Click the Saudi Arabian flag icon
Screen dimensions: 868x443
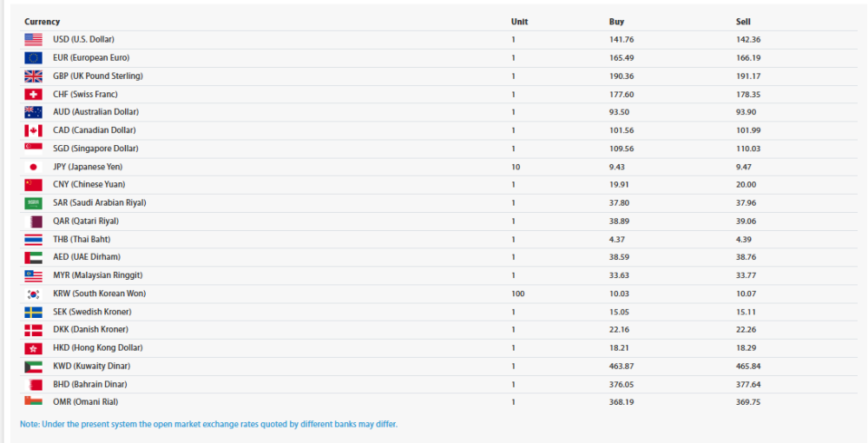pyautogui.click(x=33, y=202)
